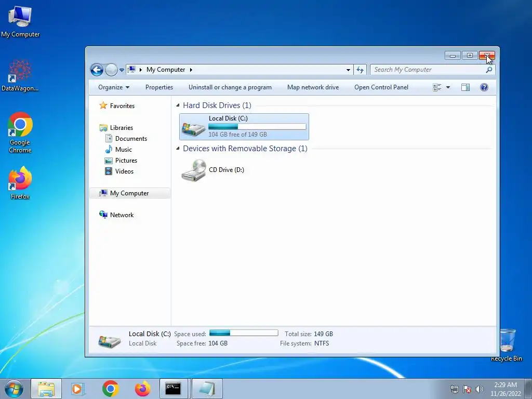Click the computer icon in address bar
Image resolution: width=532 pixels, height=399 pixels.
pos(131,70)
